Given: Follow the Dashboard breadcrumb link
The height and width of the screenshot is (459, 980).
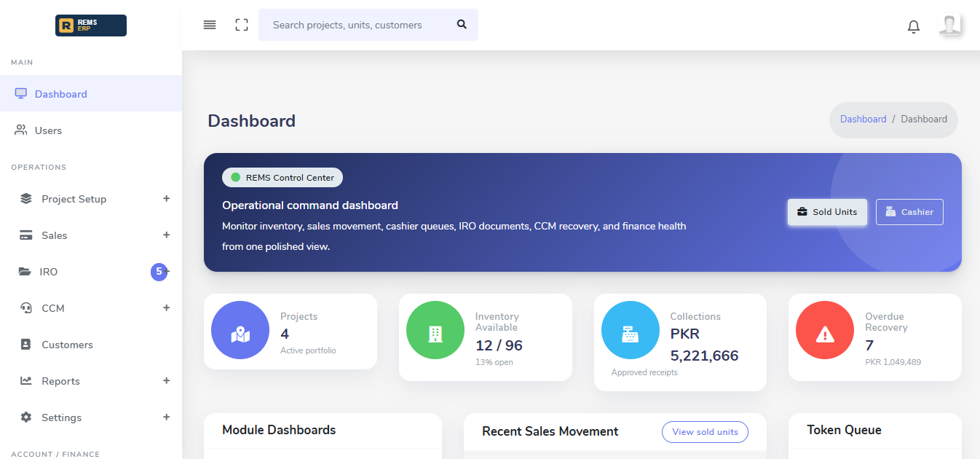Looking at the screenshot, I should click(863, 119).
